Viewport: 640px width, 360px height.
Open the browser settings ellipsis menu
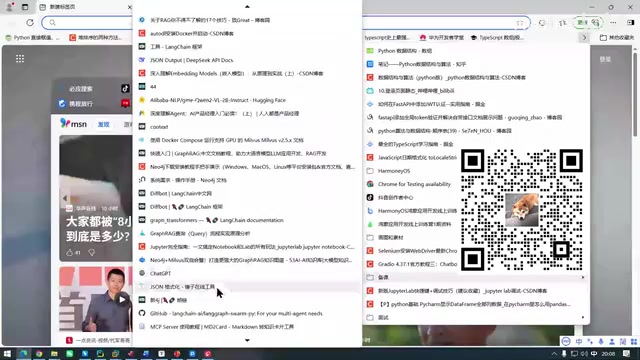pyautogui.click(x=613, y=22)
